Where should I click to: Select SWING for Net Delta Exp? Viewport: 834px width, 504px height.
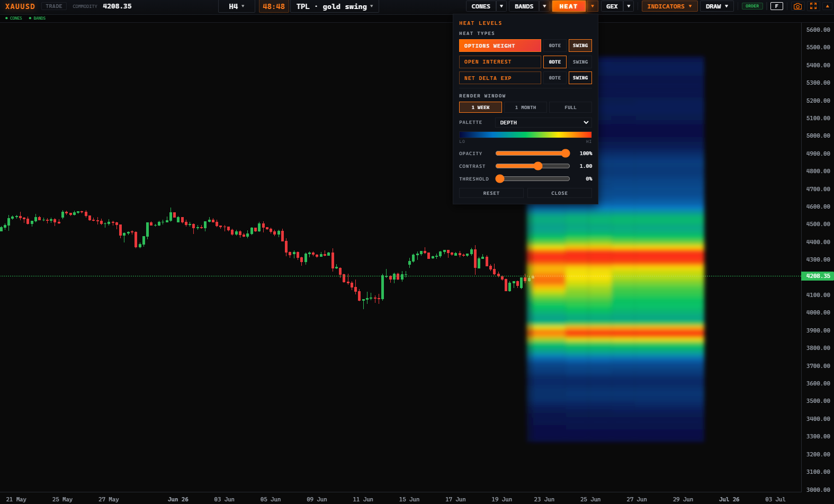580,78
